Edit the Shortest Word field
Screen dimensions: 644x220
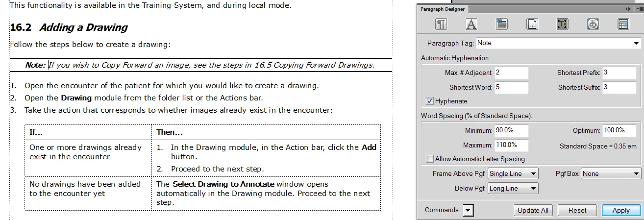click(511, 88)
